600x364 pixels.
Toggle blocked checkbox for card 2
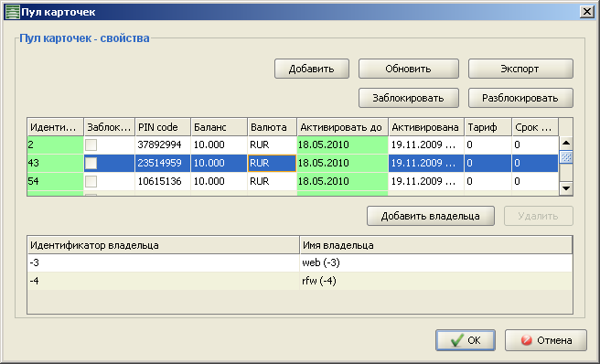[91, 145]
